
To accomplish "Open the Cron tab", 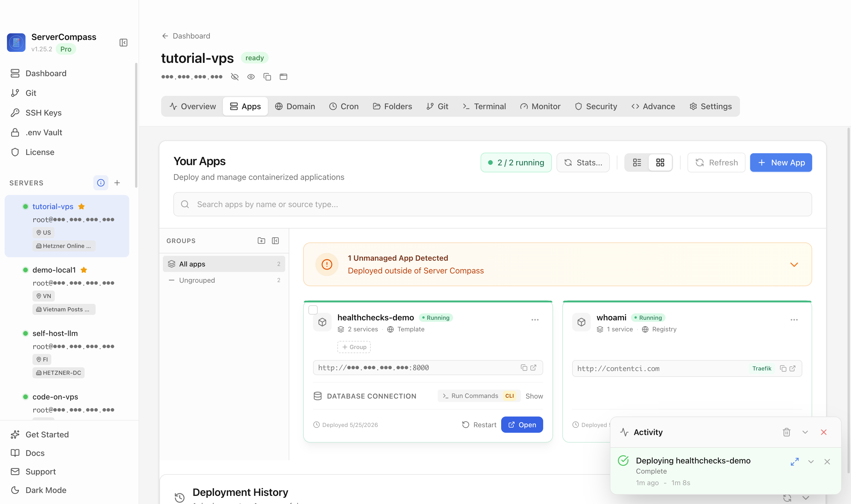I will pyautogui.click(x=344, y=106).
